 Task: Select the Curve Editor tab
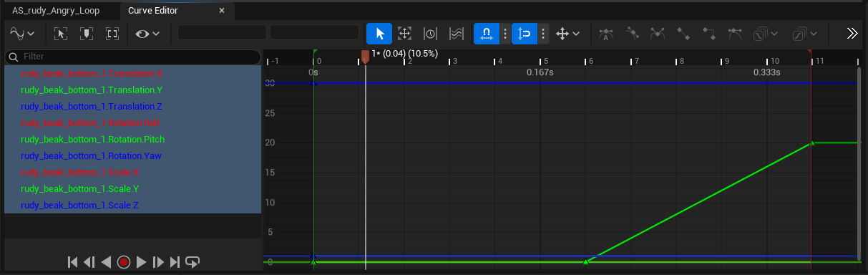click(152, 11)
